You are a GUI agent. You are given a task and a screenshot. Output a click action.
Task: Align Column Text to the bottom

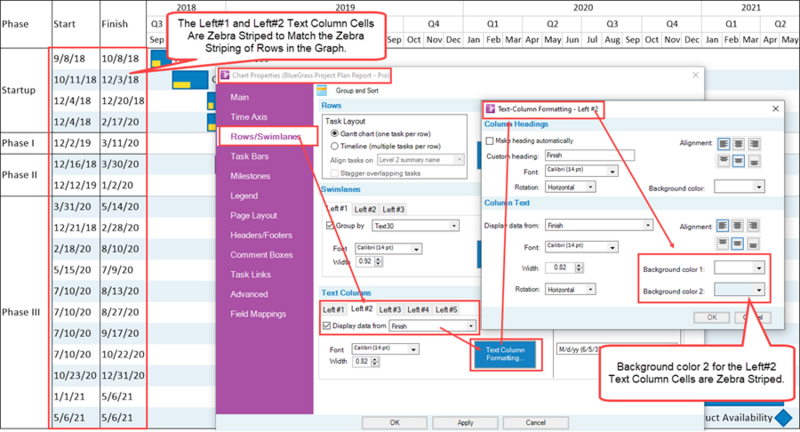[753, 243]
